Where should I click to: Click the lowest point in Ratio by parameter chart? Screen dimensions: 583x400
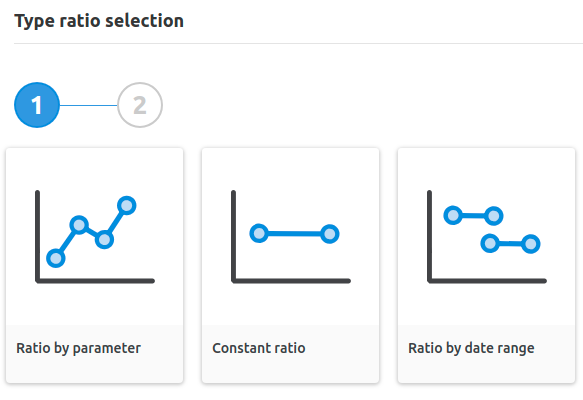(x=56, y=258)
